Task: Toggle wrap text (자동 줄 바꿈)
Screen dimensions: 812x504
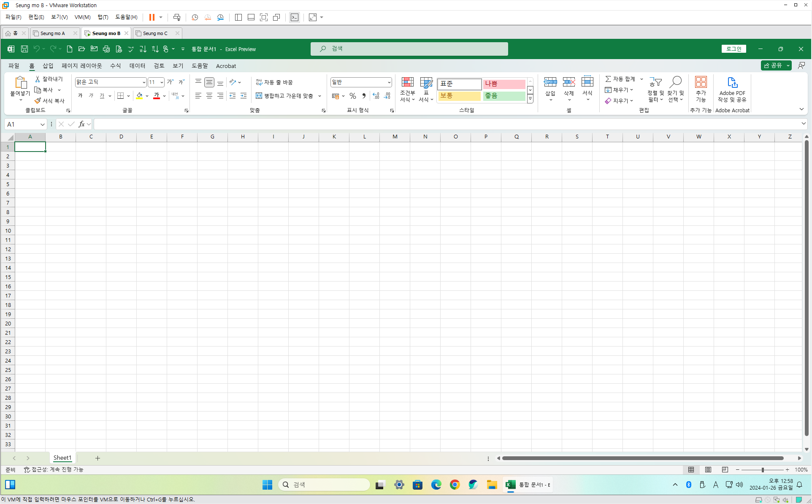Action: point(274,82)
